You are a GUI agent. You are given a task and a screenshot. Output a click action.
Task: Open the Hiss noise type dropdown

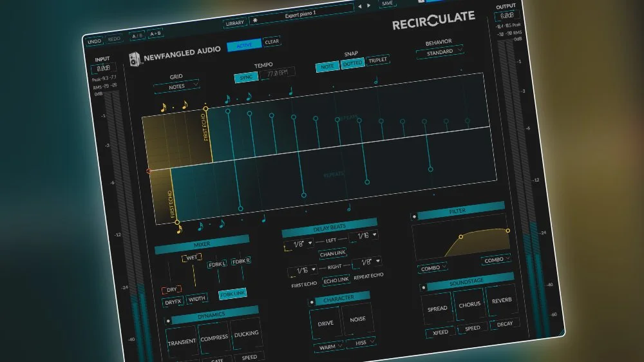tap(361, 342)
